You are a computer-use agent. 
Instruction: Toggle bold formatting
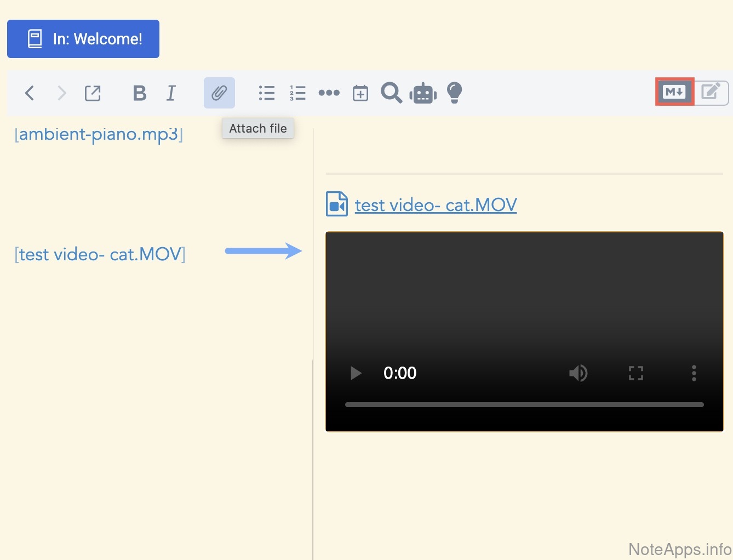pos(140,93)
